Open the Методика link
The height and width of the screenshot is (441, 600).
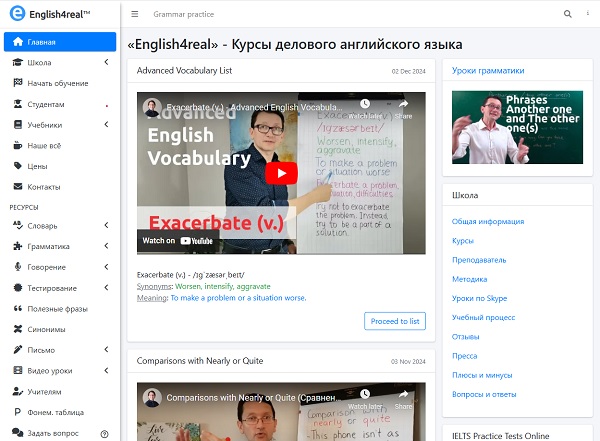[x=470, y=279]
